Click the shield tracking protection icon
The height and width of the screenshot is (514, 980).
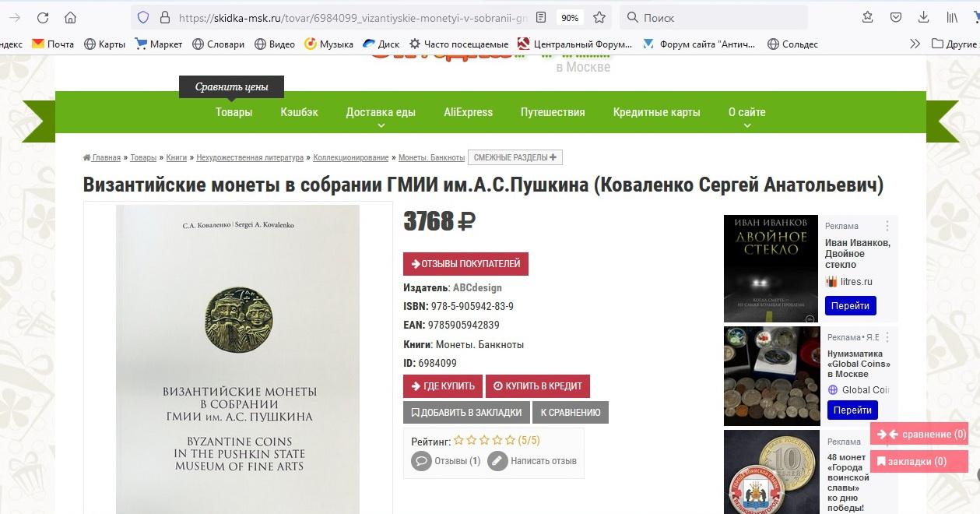click(142, 17)
